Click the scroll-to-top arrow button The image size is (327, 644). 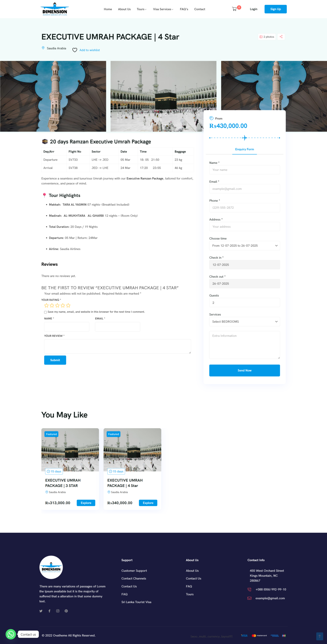coord(319,636)
